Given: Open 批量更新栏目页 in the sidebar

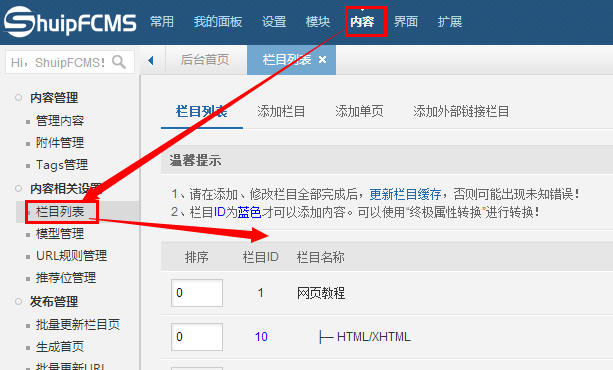Looking at the screenshot, I should point(78,325).
